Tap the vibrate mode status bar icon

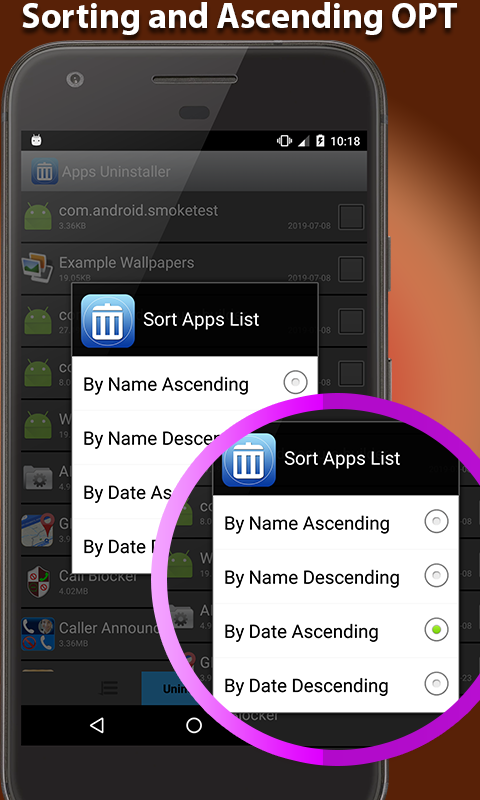coord(284,141)
